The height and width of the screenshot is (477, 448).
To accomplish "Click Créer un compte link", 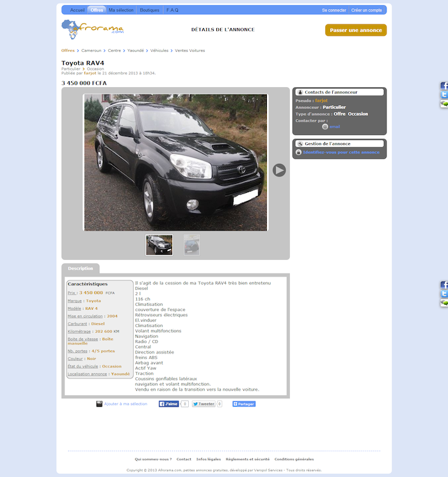I will click(367, 10).
